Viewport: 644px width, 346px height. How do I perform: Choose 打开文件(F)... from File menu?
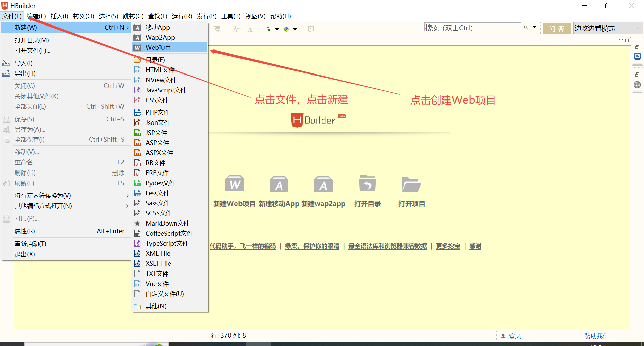pos(66,51)
